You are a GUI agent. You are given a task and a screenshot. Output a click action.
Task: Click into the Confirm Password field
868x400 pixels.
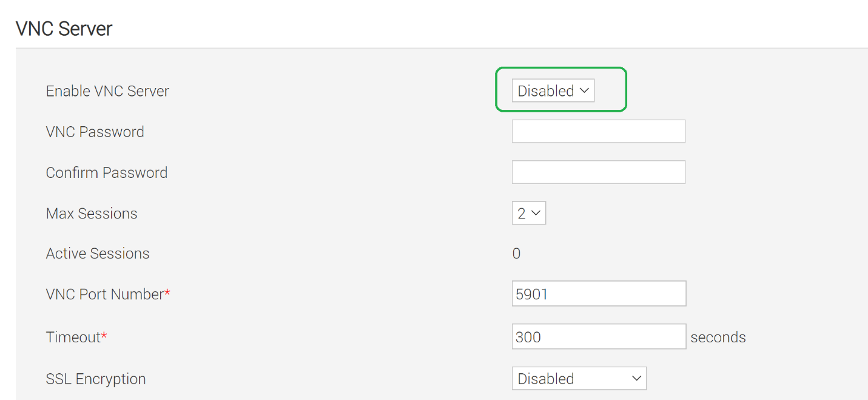click(598, 172)
